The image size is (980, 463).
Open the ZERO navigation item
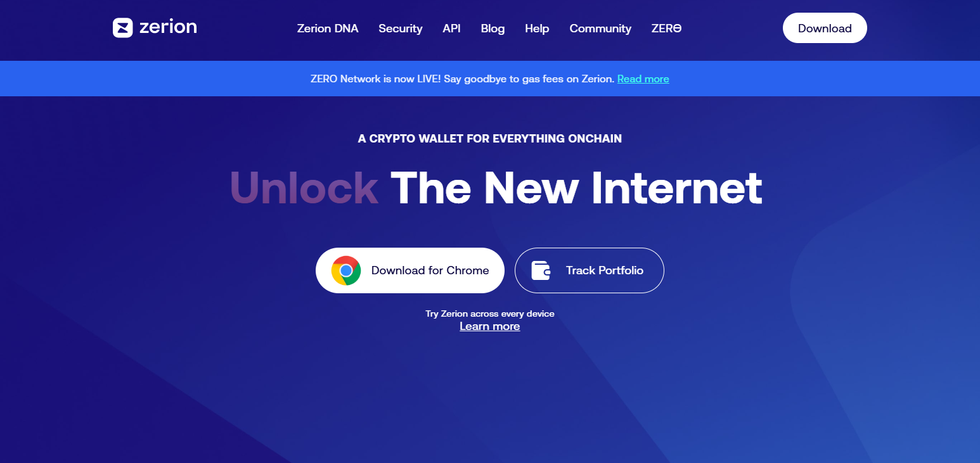666,29
